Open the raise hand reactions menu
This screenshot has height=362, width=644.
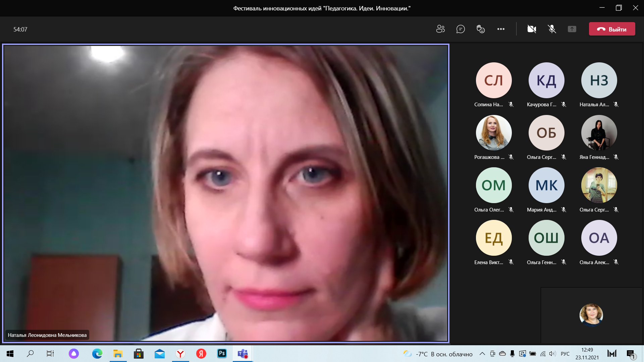tap(481, 29)
